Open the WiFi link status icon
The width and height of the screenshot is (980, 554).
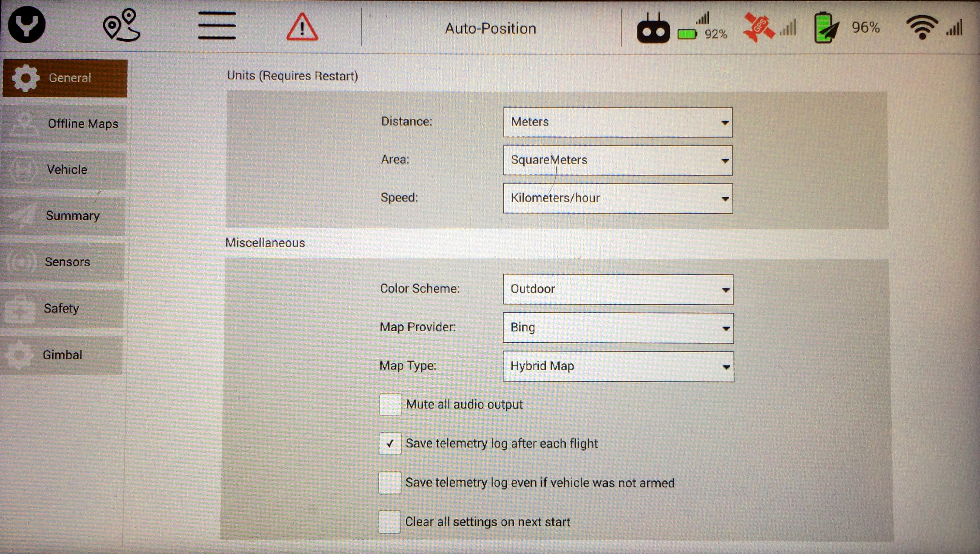pyautogui.click(x=922, y=27)
